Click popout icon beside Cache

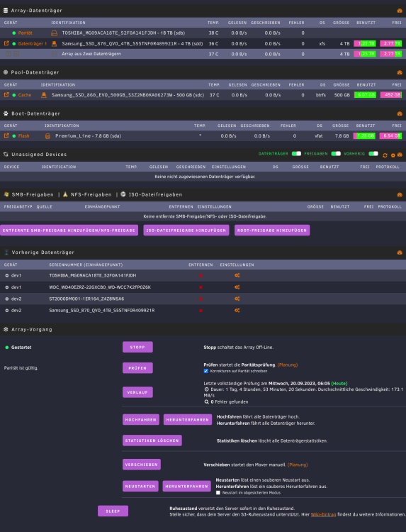[x=6, y=95]
